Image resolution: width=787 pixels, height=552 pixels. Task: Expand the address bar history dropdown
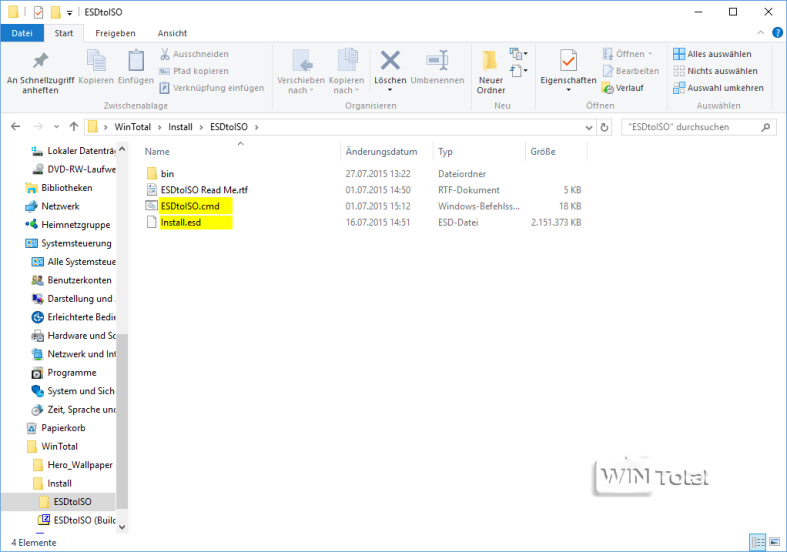tap(589, 127)
